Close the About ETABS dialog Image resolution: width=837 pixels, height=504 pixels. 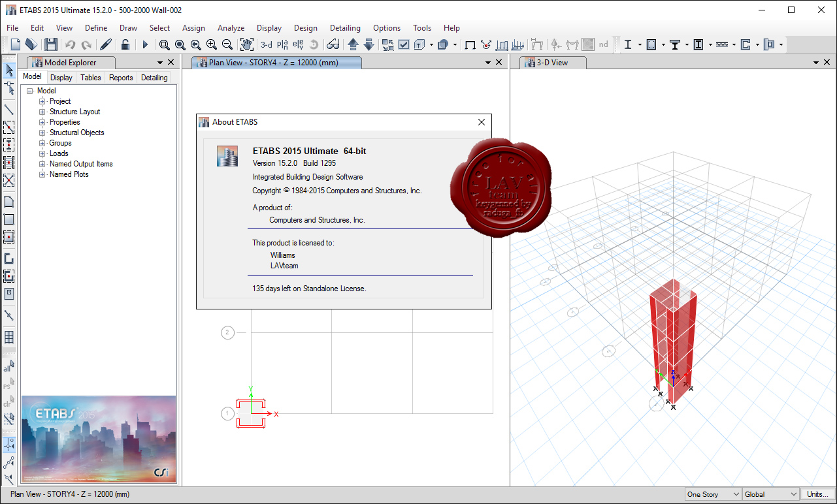[482, 122]
